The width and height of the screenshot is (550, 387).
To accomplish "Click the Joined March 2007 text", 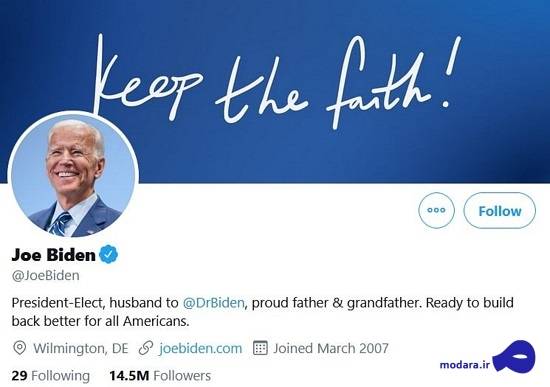I will [x=331, y=348].
